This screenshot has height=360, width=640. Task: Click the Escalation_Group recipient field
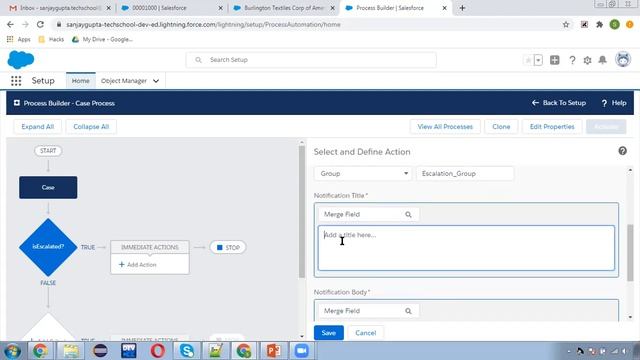[464, 173]
